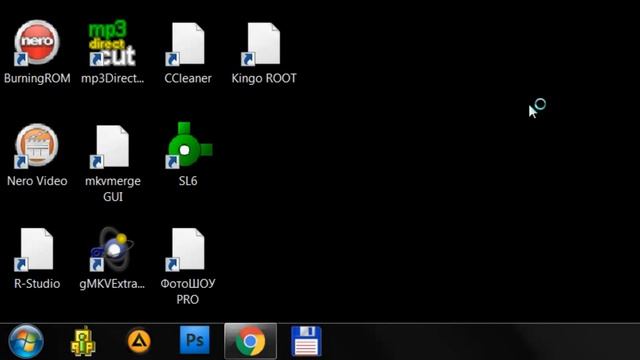Click the "mkvmerge GUI" label text
The image size is (640, 360).
tap(113, 189)
